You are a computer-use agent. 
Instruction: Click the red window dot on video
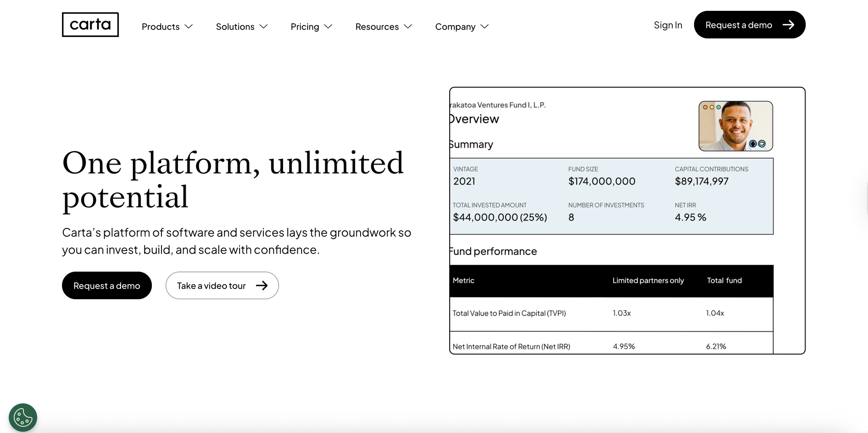pyautogui.click(x=705, y=107)
